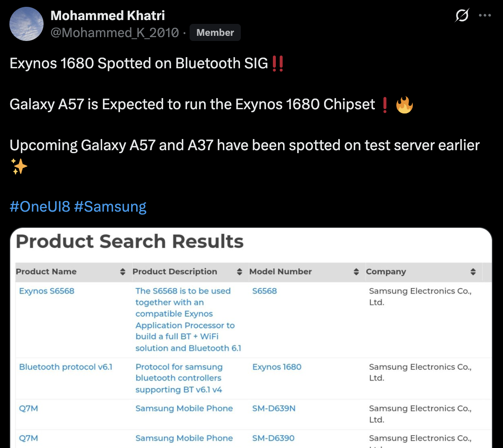Click the Grok icon on the post
This screenshot has height=448, width=503.
tap(462, 15)
